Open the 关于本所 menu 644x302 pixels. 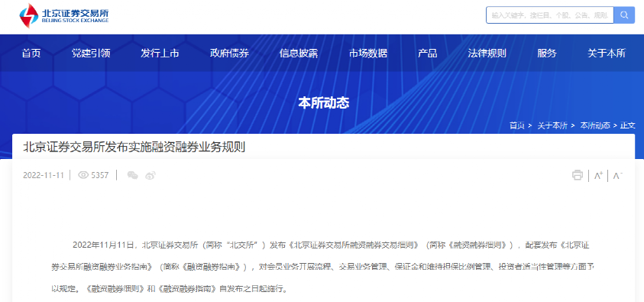pos(607,53)
